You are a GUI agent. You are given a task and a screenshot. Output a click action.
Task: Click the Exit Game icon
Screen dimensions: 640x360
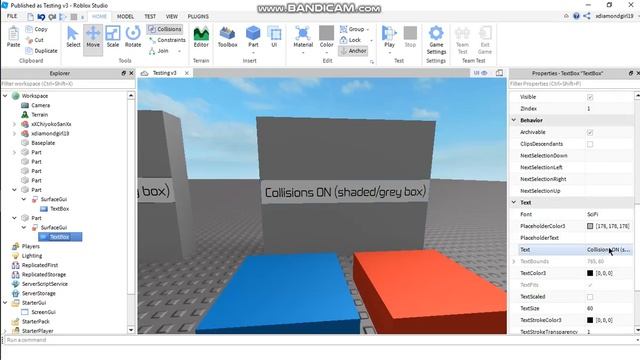(485, 40)
